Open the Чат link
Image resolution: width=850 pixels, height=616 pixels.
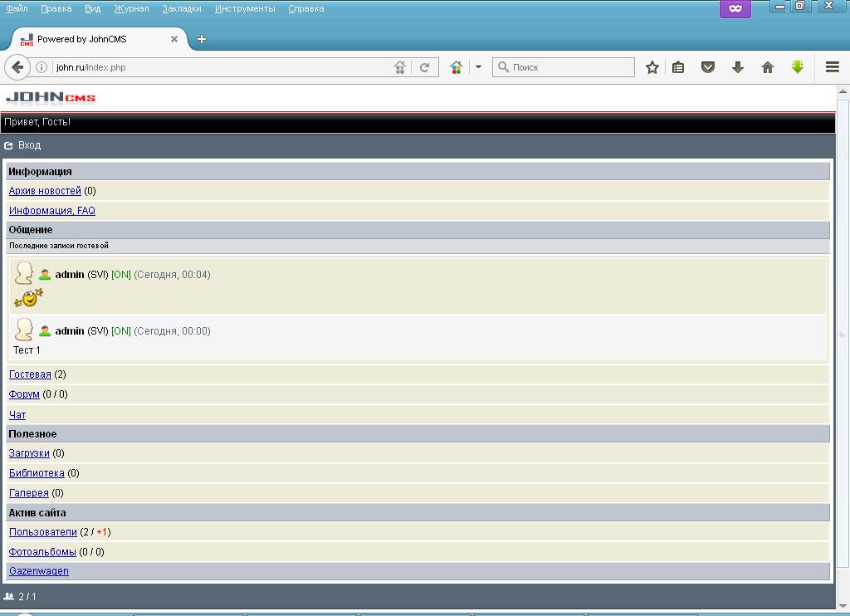click(17, 415)
